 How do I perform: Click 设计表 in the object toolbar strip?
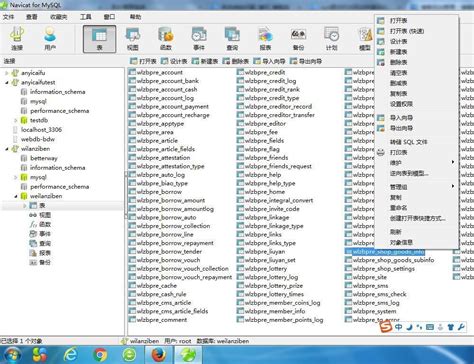pos(174,61)
